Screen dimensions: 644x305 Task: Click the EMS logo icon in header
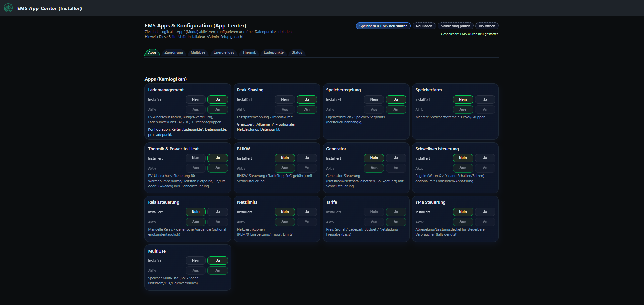point(8,8)
